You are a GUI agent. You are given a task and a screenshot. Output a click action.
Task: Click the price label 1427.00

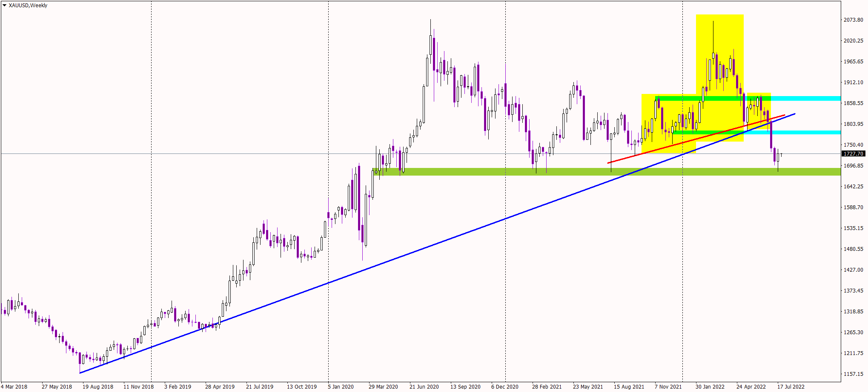tap(854, 270)
